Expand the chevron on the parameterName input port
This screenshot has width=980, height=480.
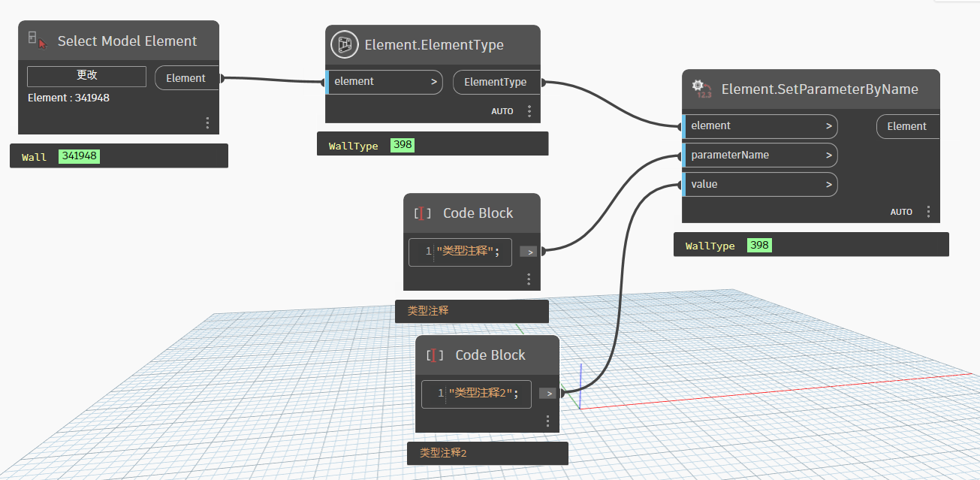829,155
